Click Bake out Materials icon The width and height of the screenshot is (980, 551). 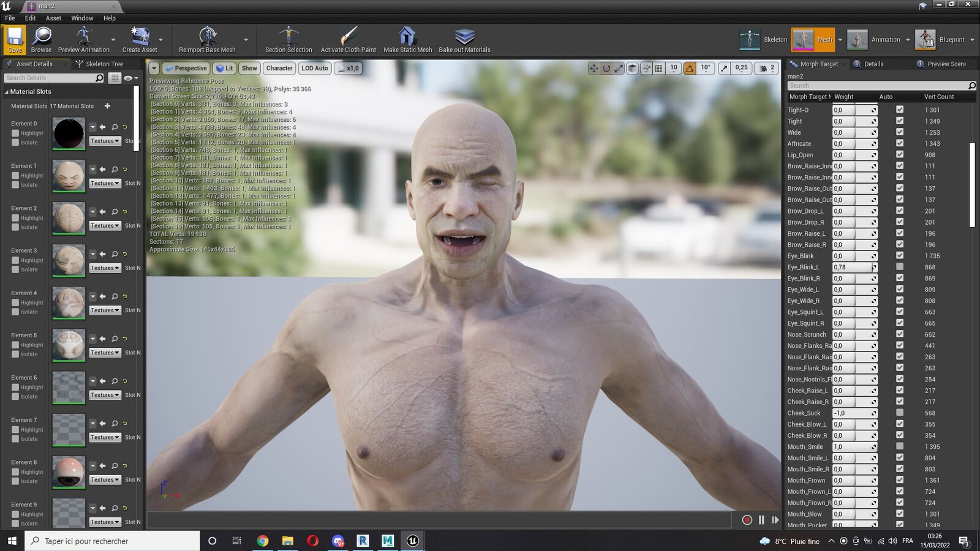click(464, 39)
